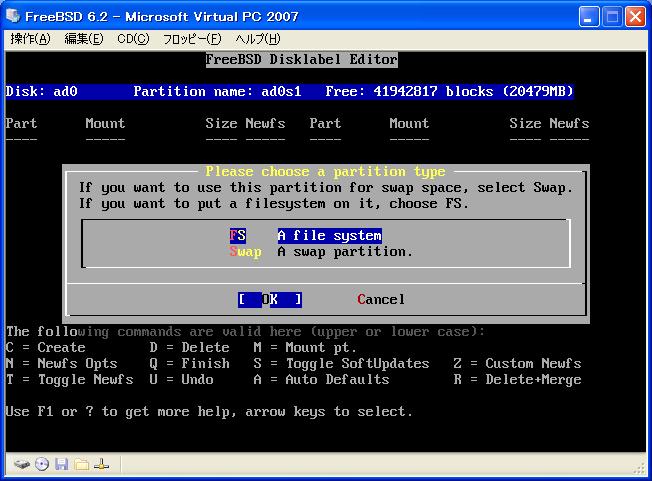Click 'M = Mount pt.' command text

(305, 348)
